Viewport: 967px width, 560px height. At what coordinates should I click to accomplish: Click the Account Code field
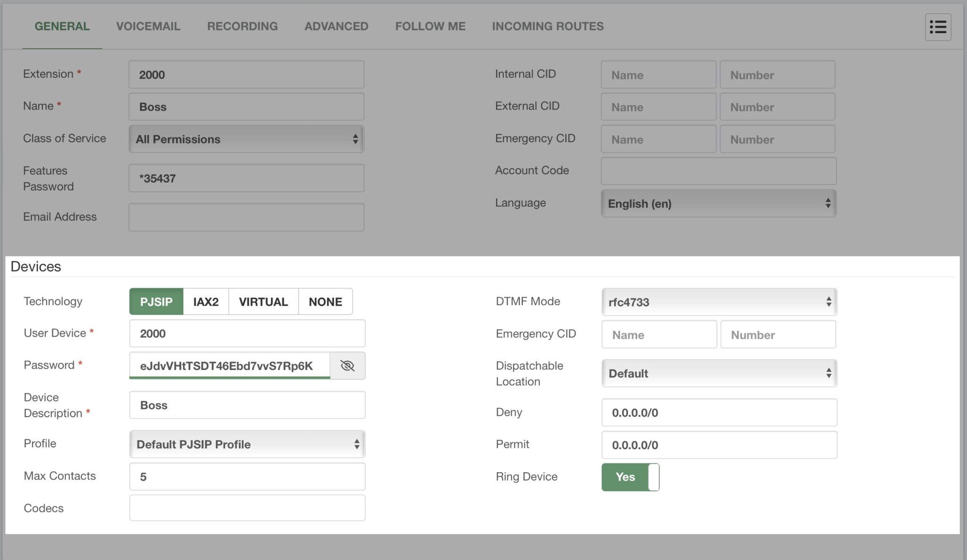coord(719,171)
